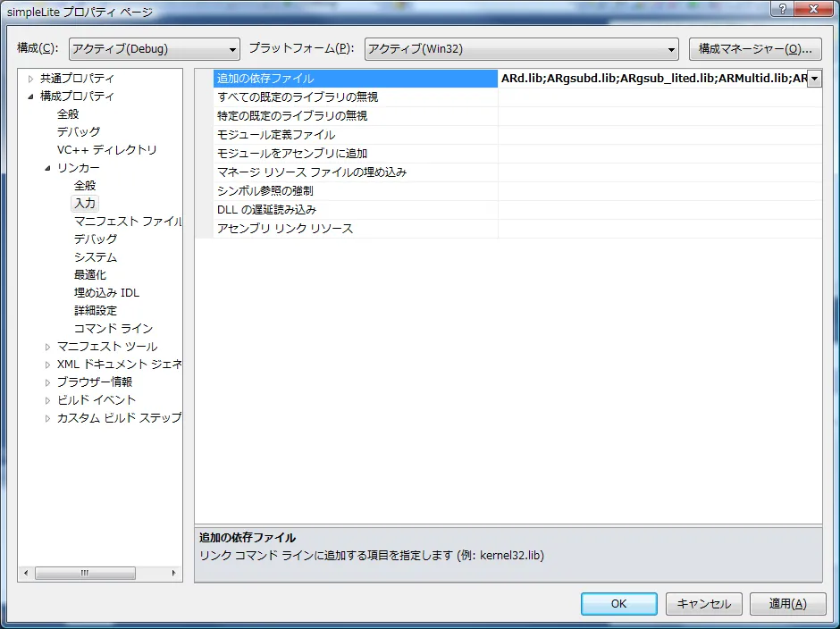The image size is (840, 629).
Task: Select VC++ ディレクトリ tree item
Action: [106, 150]
